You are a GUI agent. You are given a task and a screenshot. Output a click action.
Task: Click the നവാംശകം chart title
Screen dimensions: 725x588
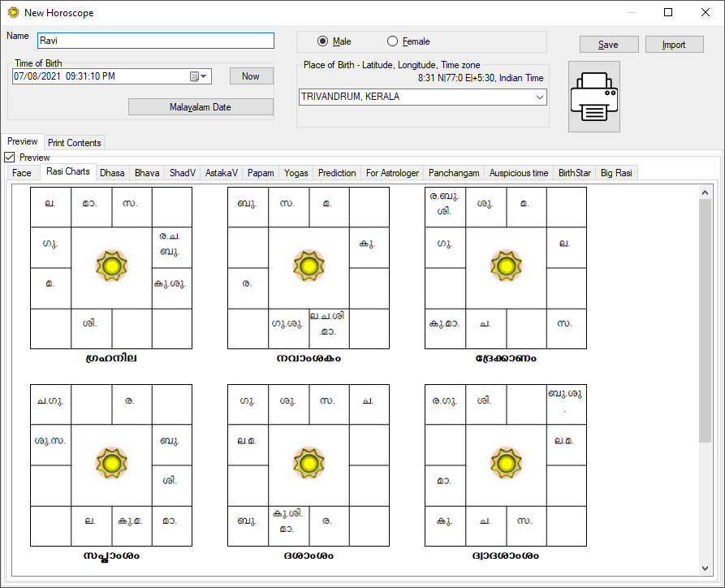click(x=309, y=358)
